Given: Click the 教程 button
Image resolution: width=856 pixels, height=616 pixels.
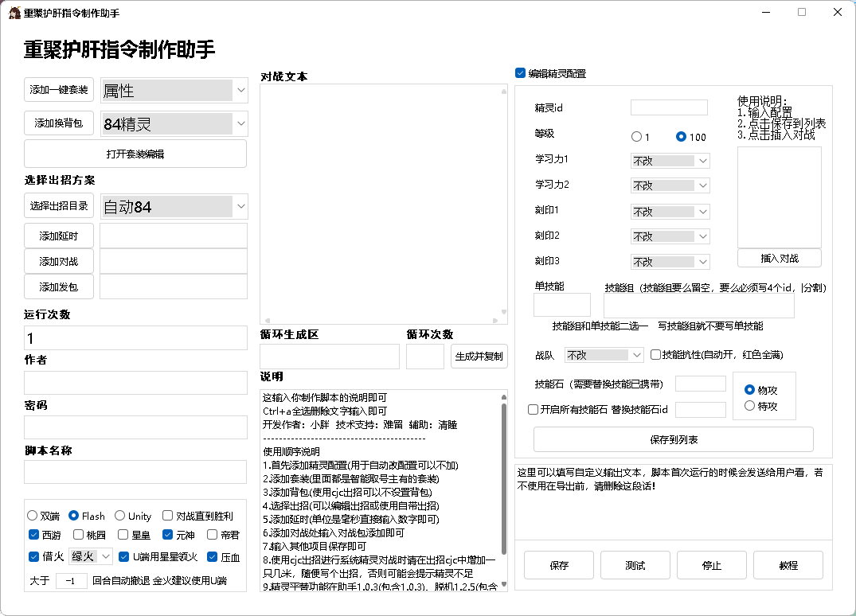Looking at the screenshot, I should point(788,565).
